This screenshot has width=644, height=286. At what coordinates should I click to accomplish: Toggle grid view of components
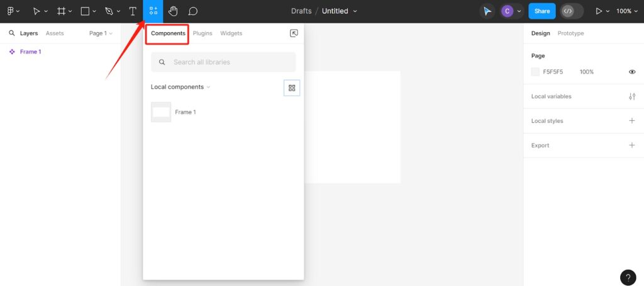pos(292,88)
